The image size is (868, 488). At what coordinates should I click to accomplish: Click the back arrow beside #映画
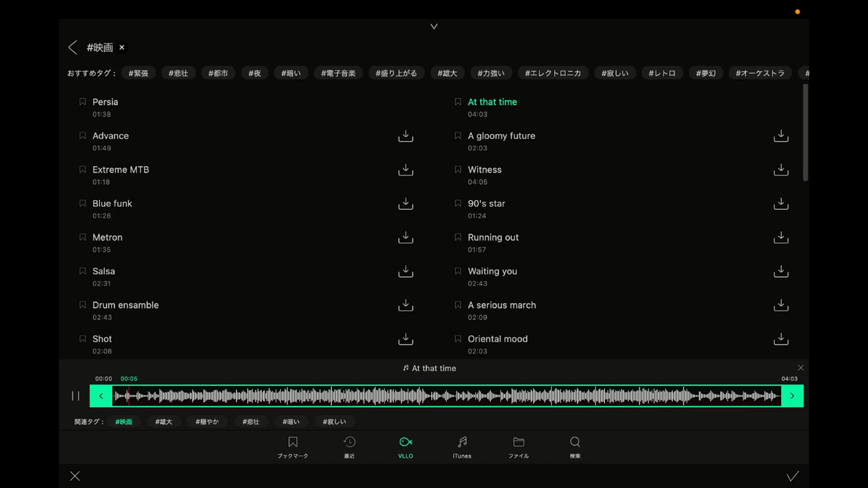click(x=73, y=47)
